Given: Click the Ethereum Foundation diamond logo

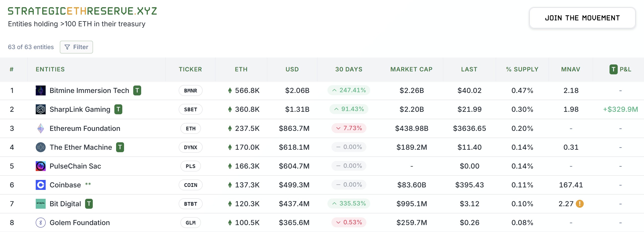Looking at the screenshot, I should click(40, 128).
